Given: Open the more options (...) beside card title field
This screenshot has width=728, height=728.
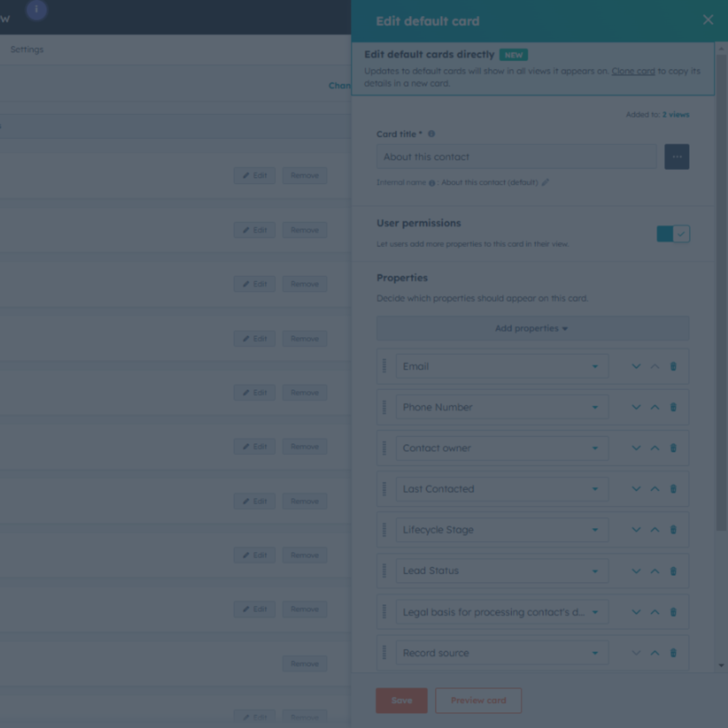Looking at the screenshot, I should point(677,156).
